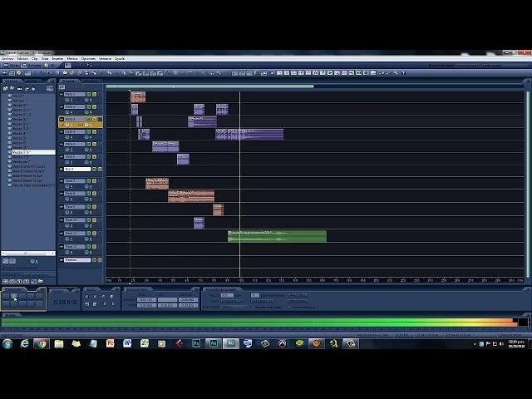Collapse track Pista 1 with its arrow
The height and width of the screenshot is (399, 532).
click(62, 94)
